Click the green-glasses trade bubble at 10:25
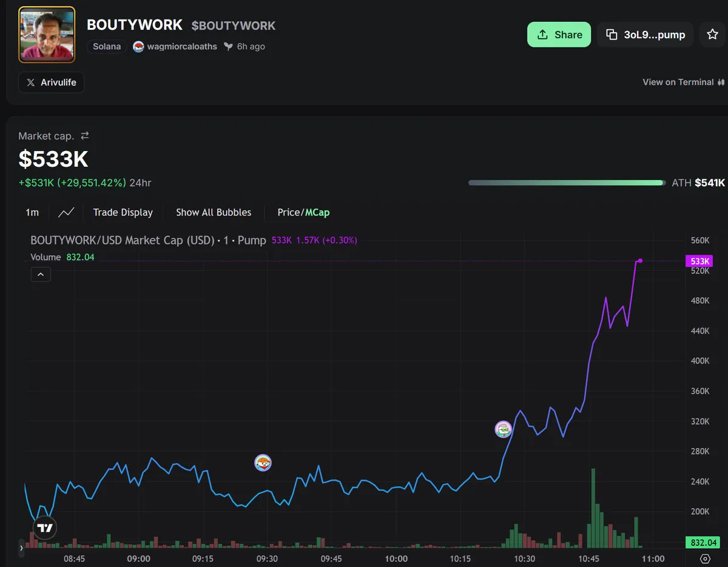 pos(504,429)
